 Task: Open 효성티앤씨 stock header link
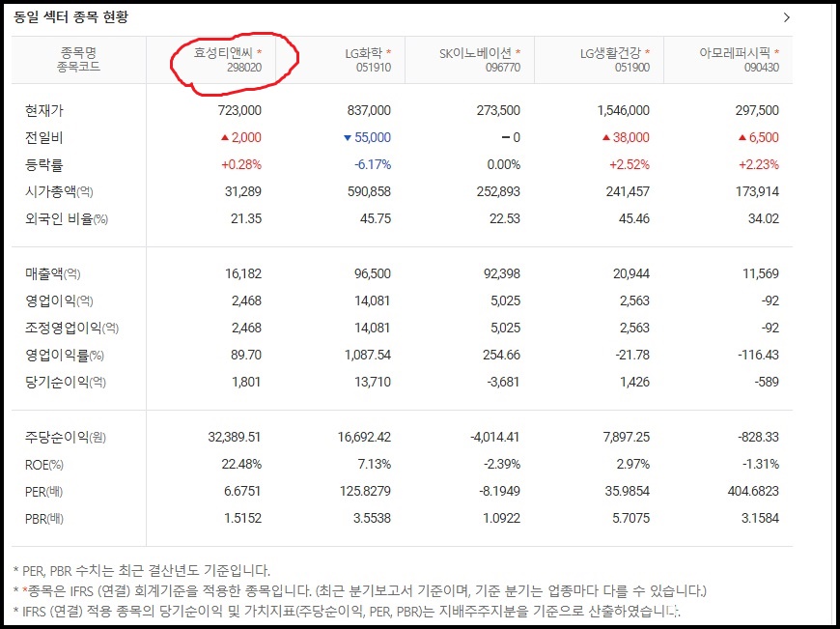(x=224, y=53)
